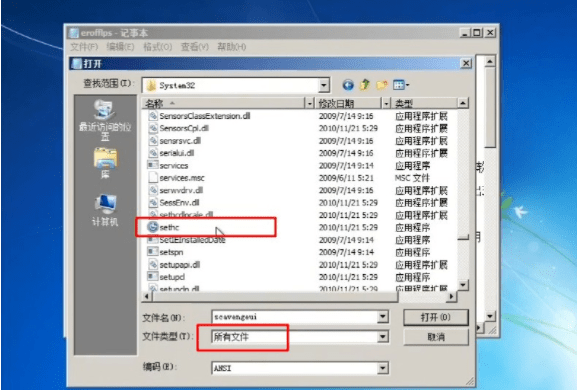Open Recent Places in left sidebar
This screenshot has height=390, width=579.
(105, 120)
